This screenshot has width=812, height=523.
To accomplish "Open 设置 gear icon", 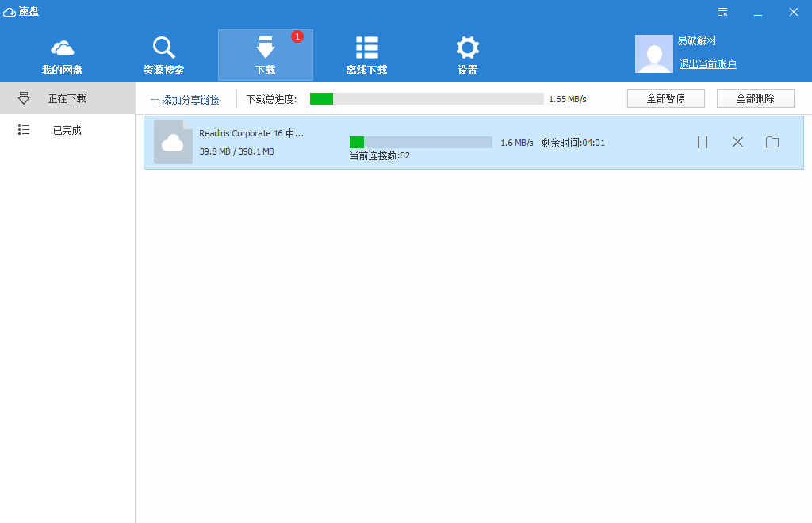I will click(467, 48).
